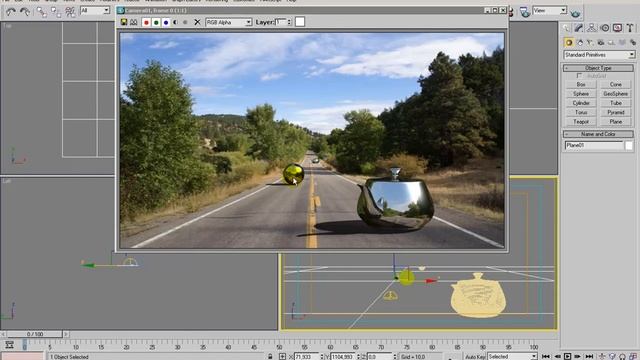
Task: Select the Geometry category icon
Action: point(569,42)
